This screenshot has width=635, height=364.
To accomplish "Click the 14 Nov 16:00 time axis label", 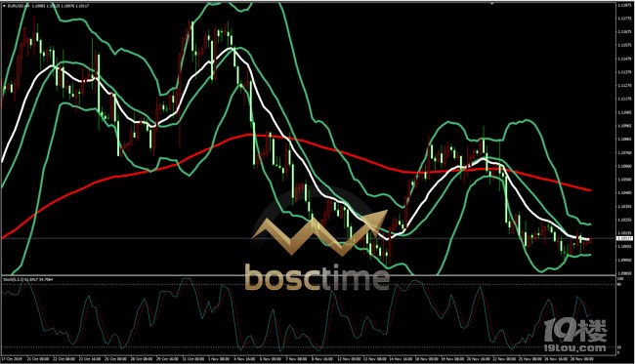I will click(x=401, y=359).
